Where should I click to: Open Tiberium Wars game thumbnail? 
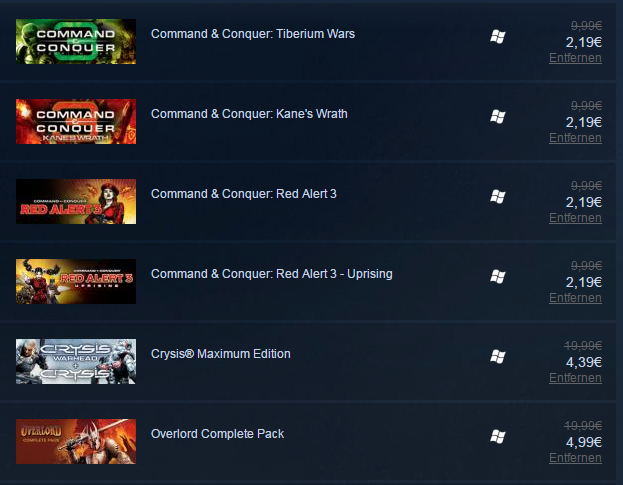click(x=76, y=41)
